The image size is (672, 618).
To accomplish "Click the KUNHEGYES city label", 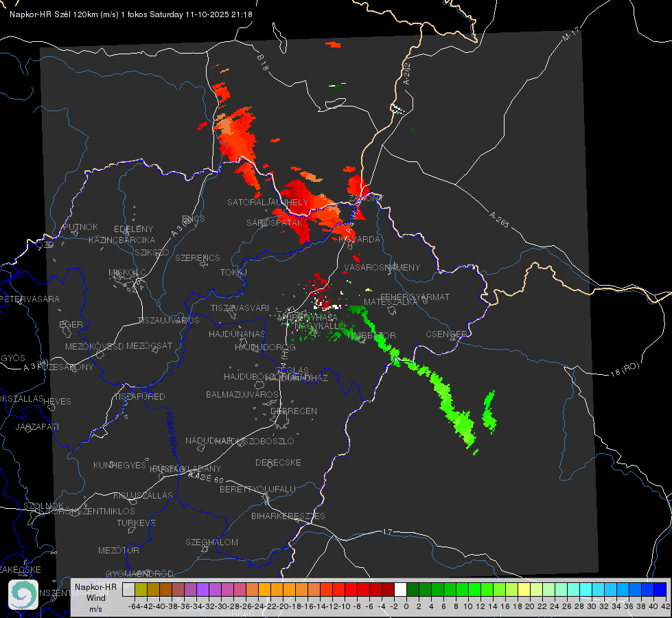I will tap(119, 466).
